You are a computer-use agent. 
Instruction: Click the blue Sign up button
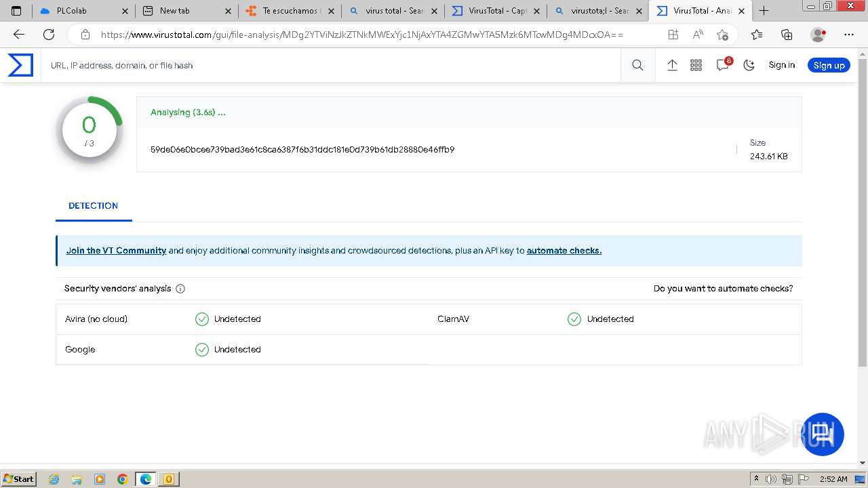point(829,65)
